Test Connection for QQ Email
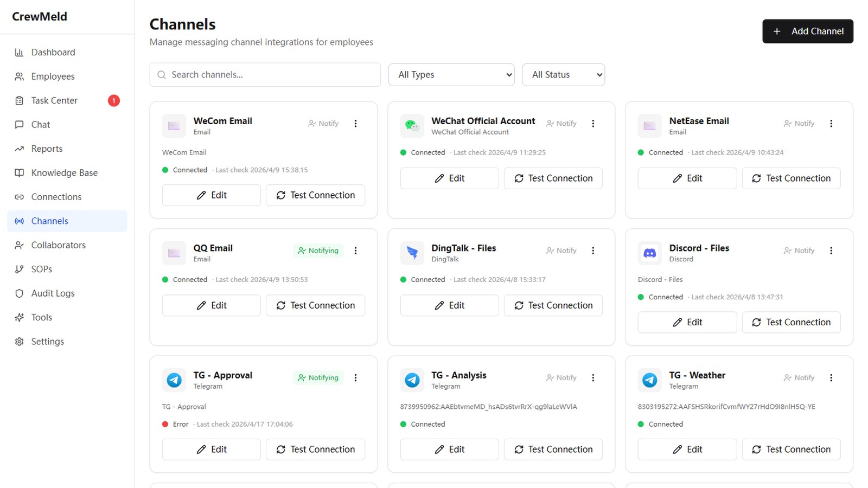 pos(315,305)
